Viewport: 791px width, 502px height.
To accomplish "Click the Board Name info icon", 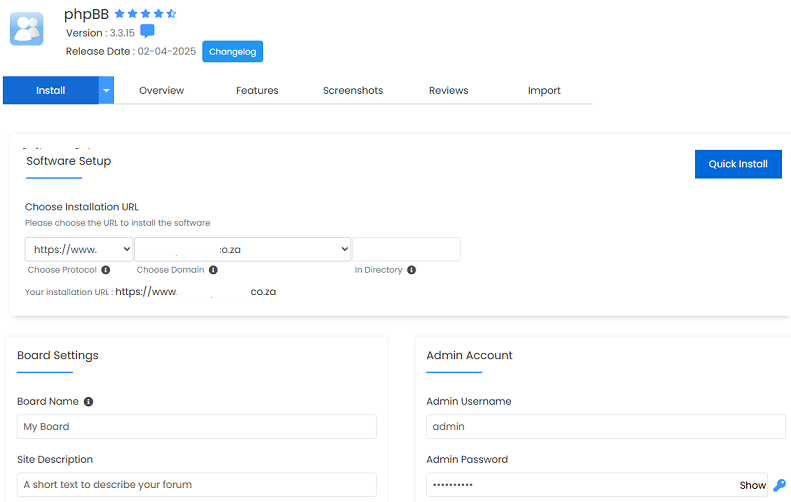I will tap(88, 402).
